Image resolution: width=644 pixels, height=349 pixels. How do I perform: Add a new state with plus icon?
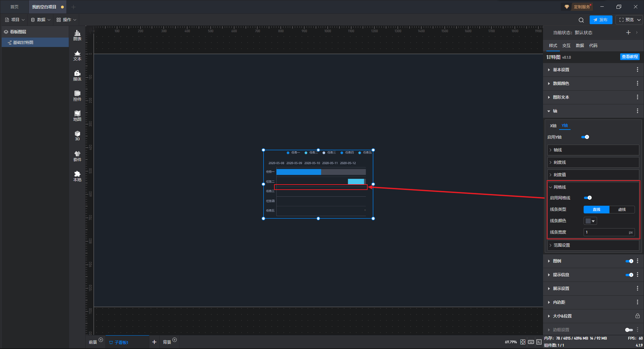pyautogui.click(x=628, y=33)
